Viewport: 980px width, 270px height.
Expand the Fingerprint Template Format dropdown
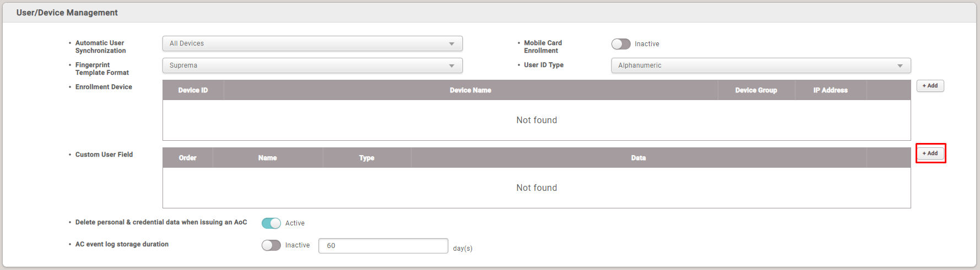coord(312,65)
